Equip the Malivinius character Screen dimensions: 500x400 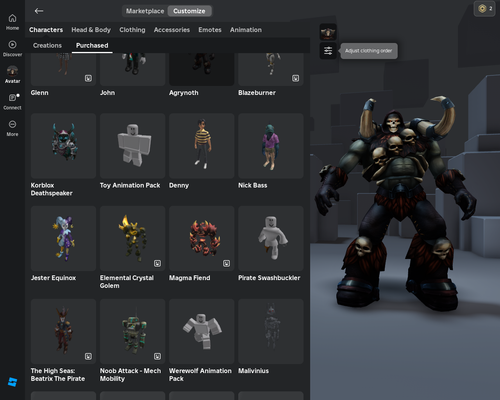coord(271,331)
